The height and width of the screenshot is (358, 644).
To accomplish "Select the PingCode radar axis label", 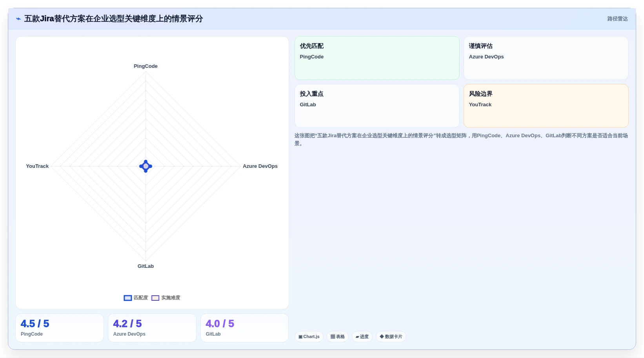I will click(146, 66).
